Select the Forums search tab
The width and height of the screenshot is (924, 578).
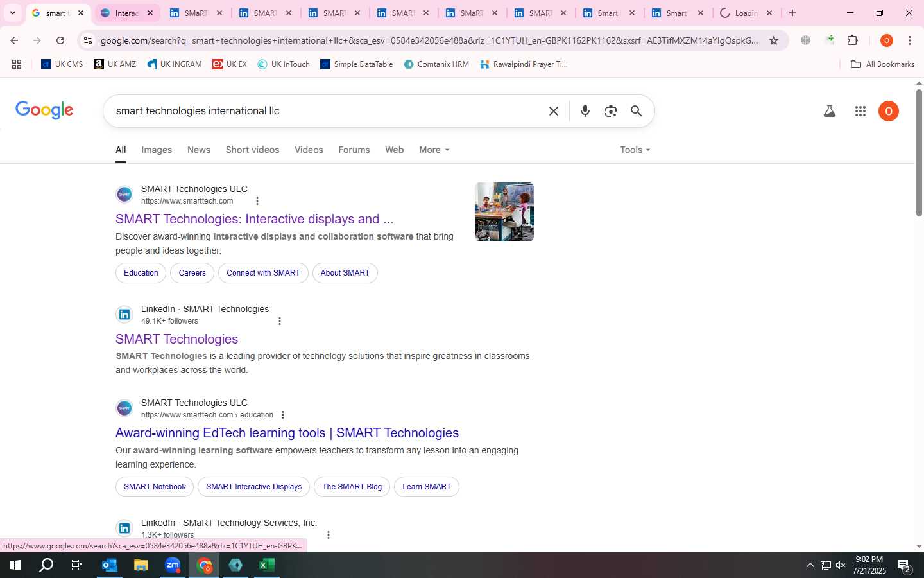tap(354, 150)
